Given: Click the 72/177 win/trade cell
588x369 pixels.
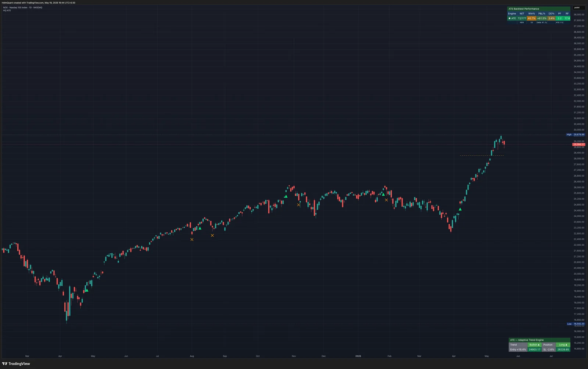Looking at the screenshot, I should click(522, 18).
